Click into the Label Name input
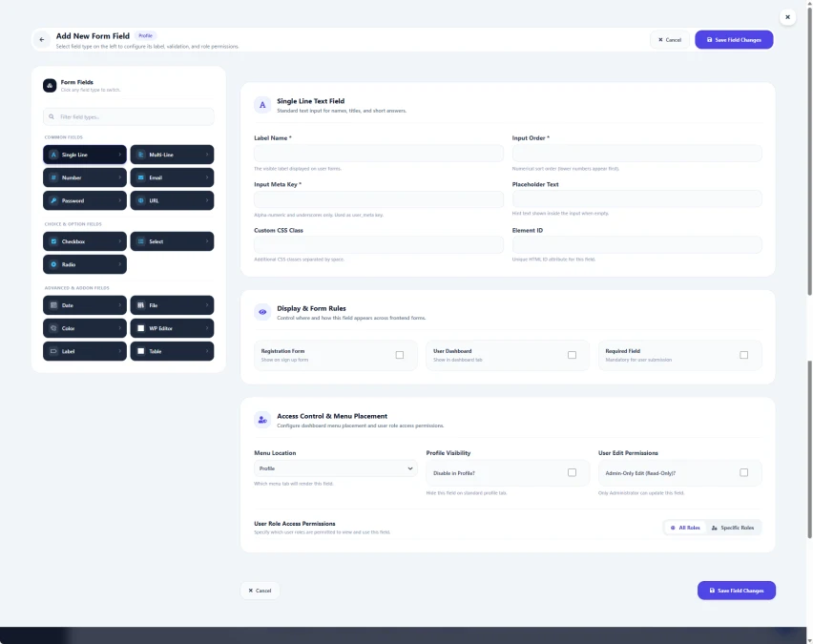813x644 pixels. 379,153
